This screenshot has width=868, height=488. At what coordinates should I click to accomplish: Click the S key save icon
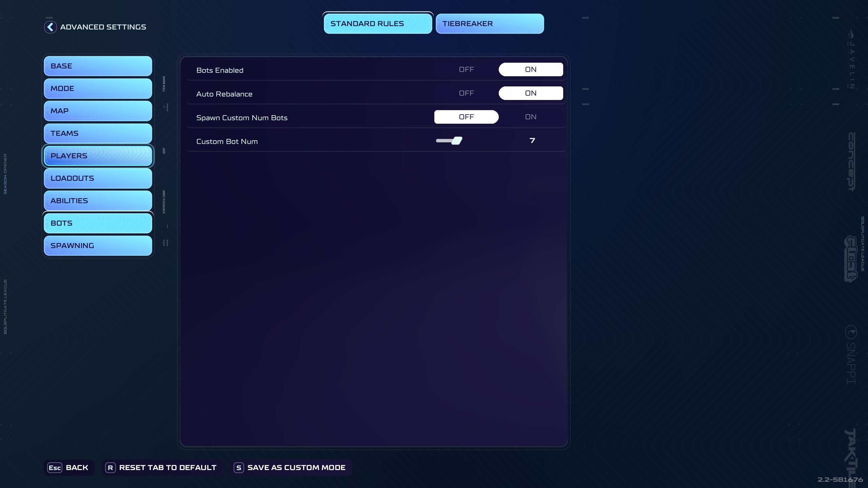click(x=239, y=468)
